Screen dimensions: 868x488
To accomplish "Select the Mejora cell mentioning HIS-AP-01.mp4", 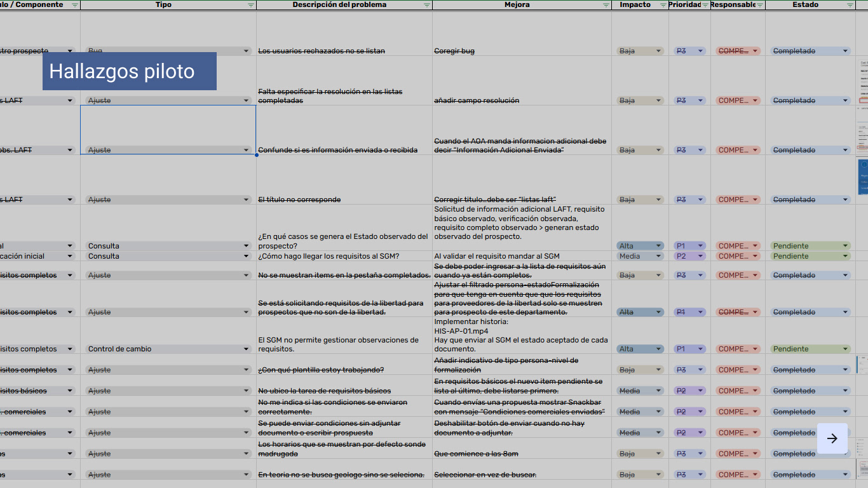I will 522,335.
